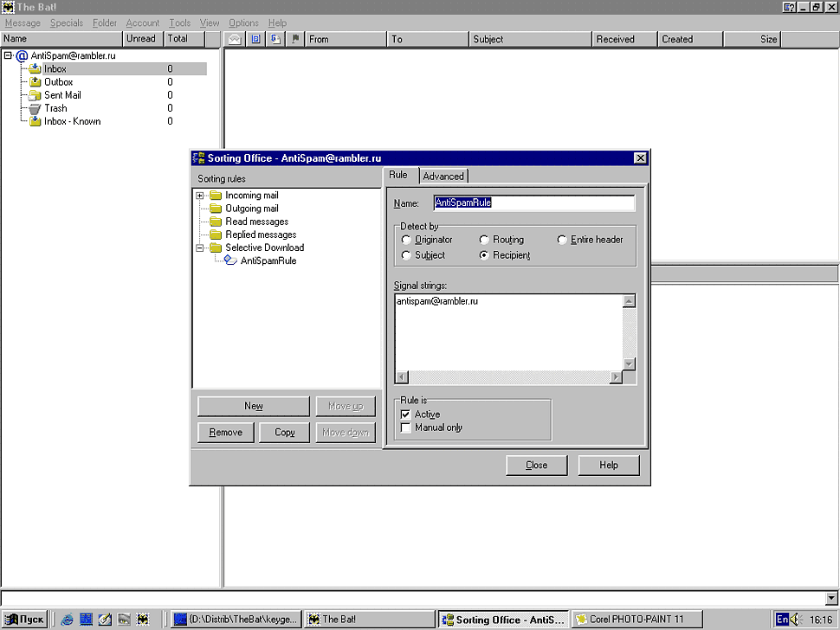Switch to Corel PHOTO-PAINT 11 taskbar button
This screenshot has height=630, width=840.
point(637,620)
